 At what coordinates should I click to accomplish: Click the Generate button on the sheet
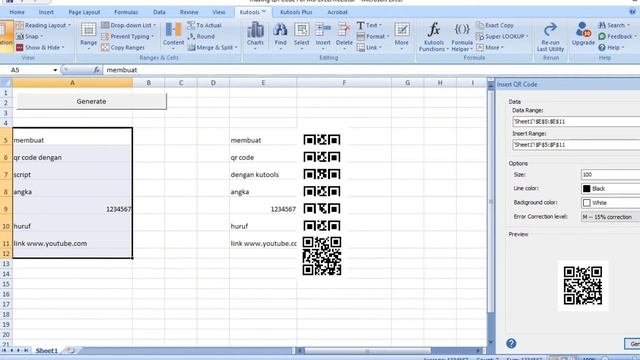[91, 101]
